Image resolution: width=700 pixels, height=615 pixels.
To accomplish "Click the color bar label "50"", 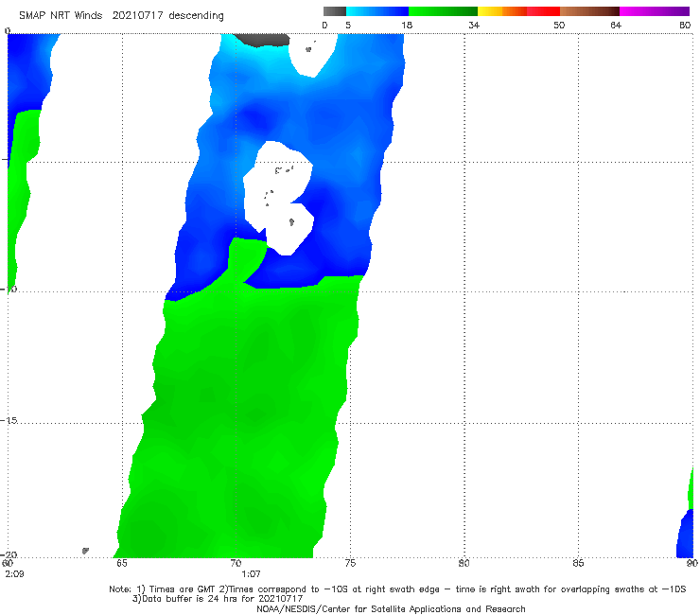I will tap(559, 25).
